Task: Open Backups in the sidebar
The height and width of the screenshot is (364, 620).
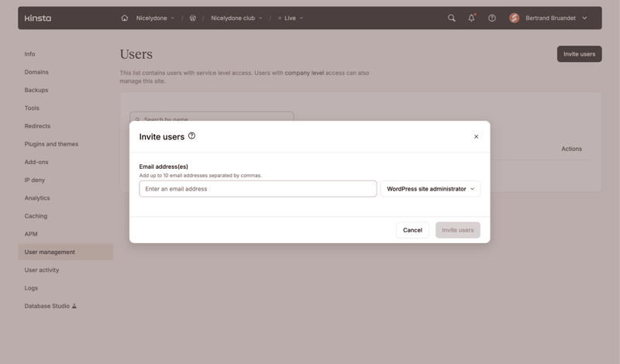Action: 36,90
